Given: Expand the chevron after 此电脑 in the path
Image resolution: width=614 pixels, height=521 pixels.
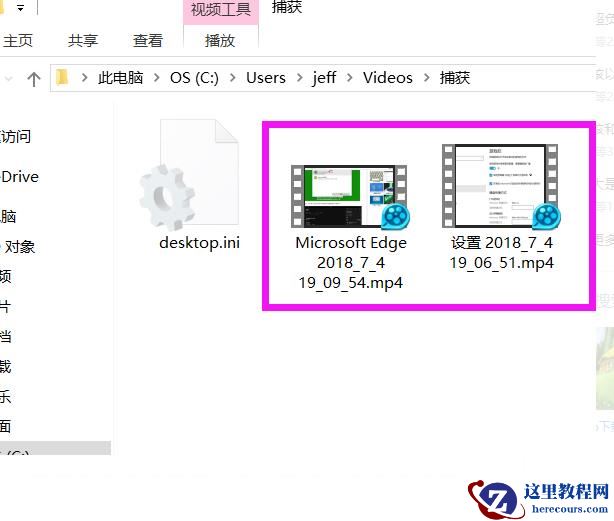Looking at the screenshot, I should pyautogui.click(x=157, y=78).
